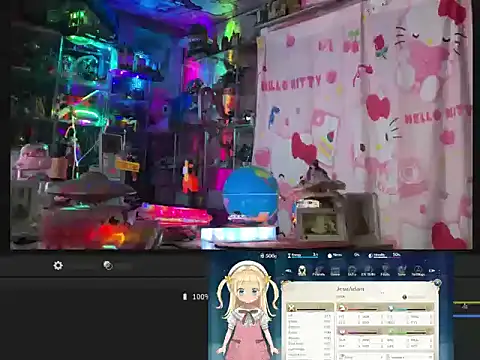Image resolution: width=480 pixels, height=360 pixels.
Task: Click the crossed swords stats header icon
Action: 292,308
